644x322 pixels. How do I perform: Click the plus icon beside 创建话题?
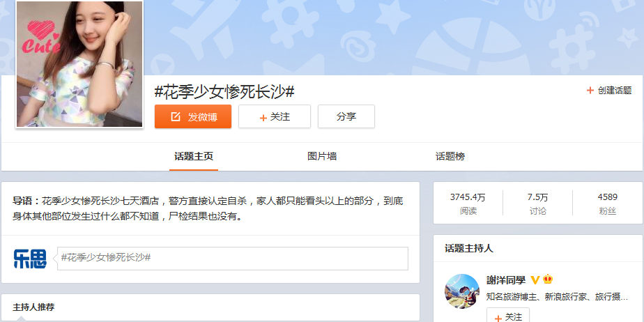click(x=590, y=90)
